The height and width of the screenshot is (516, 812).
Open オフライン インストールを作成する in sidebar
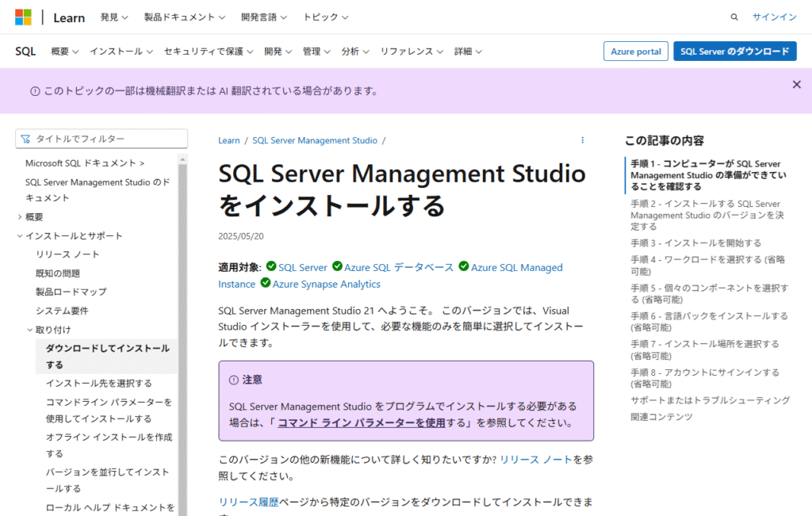tap(109, 445)
